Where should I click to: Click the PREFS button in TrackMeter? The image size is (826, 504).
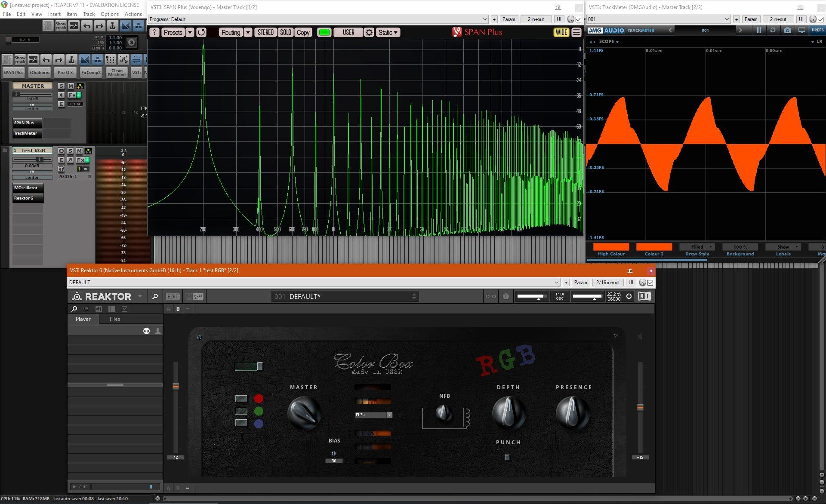(x=817, y=30)
